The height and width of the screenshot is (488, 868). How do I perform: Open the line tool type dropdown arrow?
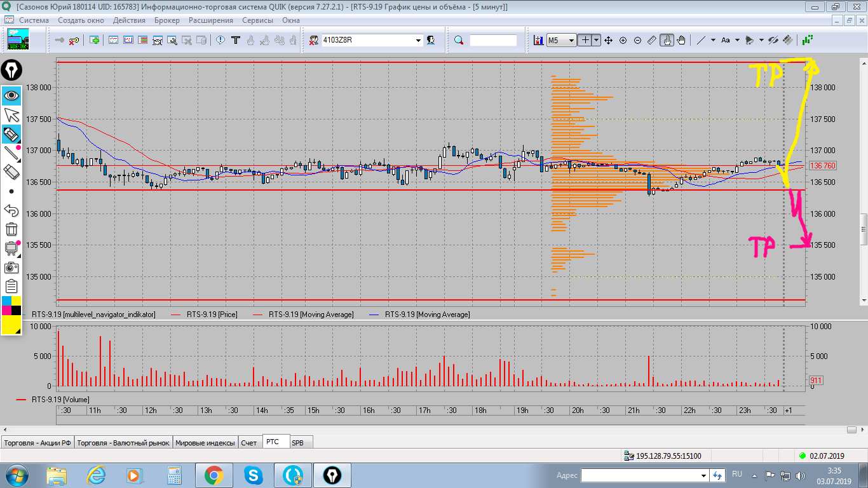point(713,40)
